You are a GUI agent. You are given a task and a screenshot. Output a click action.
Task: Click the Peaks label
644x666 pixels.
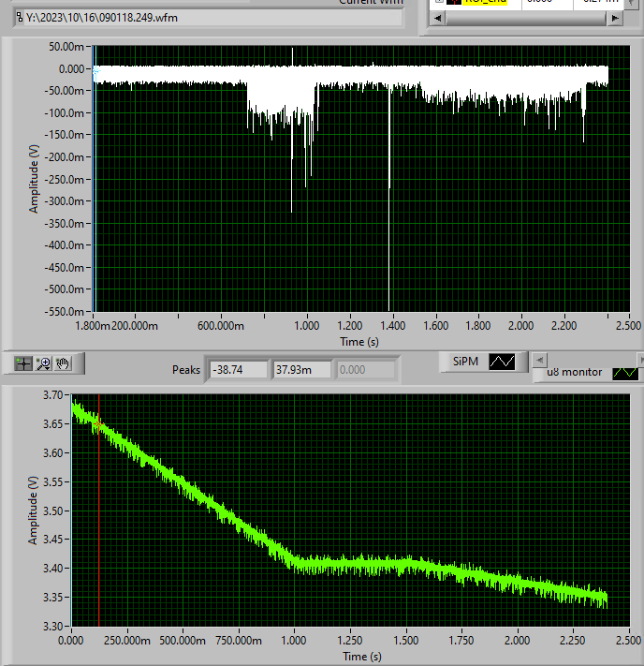[186, 370]
